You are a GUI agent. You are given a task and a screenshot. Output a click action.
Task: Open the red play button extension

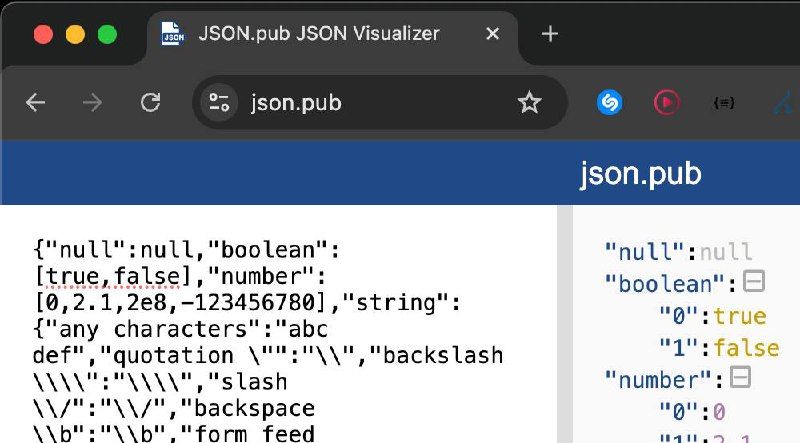click(666, 103)
